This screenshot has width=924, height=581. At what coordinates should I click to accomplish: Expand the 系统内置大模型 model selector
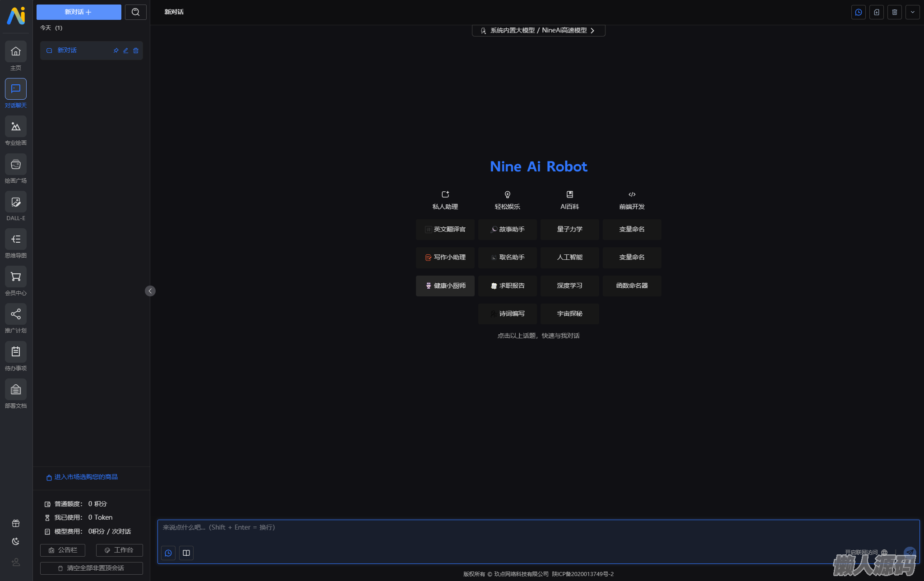[x=538, y=30]
